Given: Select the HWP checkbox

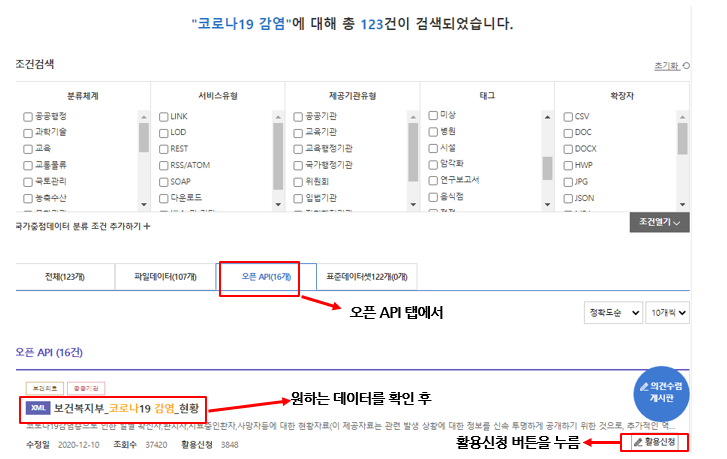Looking at the screenshot, I should [568, 166].
